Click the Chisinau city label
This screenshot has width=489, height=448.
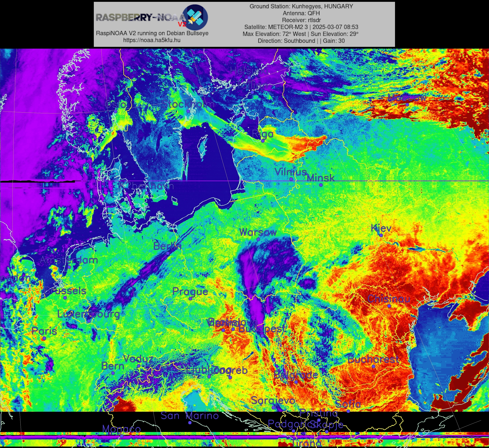(x=389, y=299)
